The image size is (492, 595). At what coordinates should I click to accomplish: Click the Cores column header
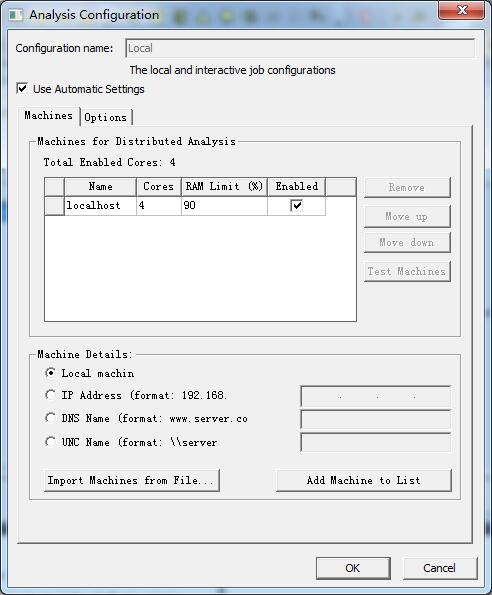point(159,187)
